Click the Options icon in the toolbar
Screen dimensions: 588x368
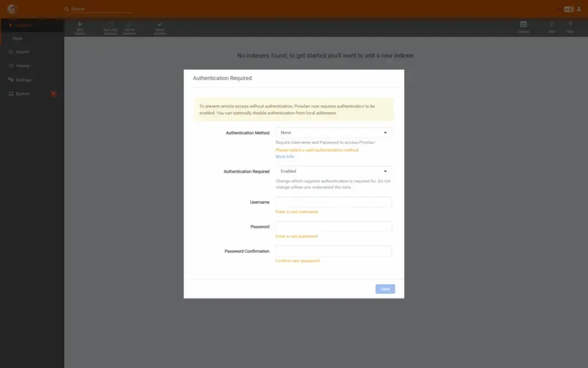click(523, 25)
